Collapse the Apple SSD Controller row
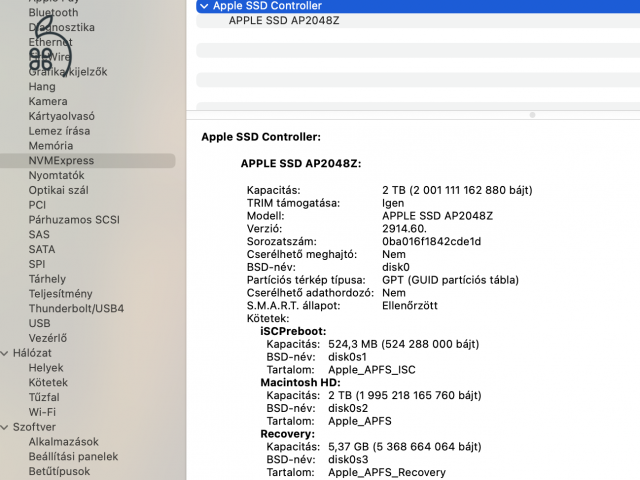 tap(204, 6)
